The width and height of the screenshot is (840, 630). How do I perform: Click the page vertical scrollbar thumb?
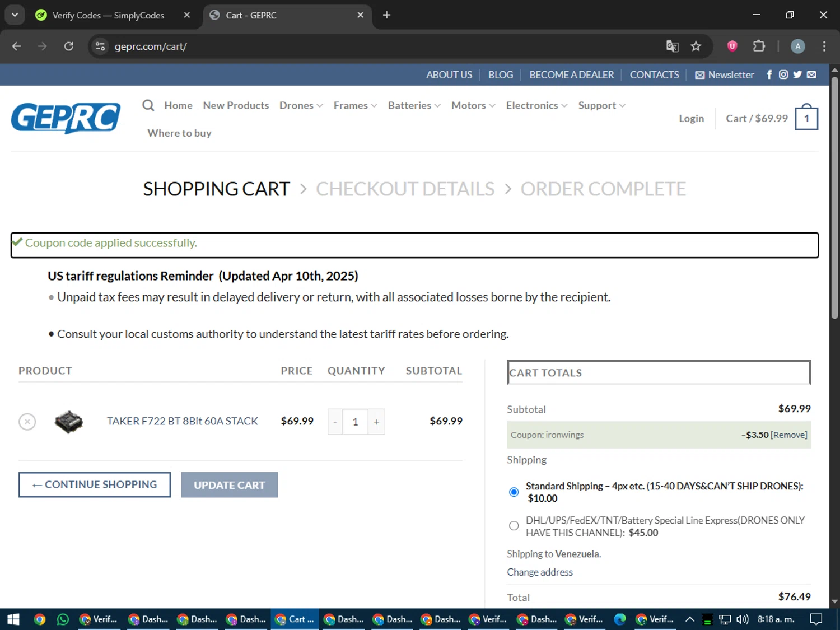834,197
